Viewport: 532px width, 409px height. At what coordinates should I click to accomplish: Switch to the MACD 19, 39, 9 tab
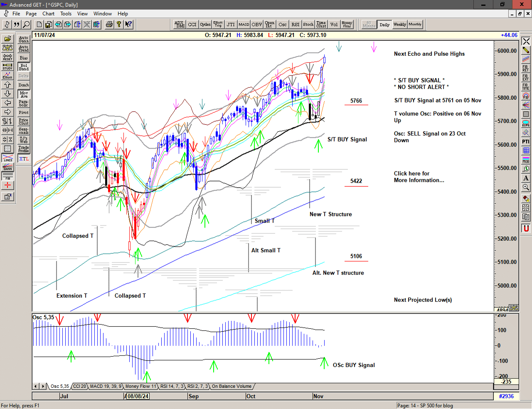click(x=106, y=386)
